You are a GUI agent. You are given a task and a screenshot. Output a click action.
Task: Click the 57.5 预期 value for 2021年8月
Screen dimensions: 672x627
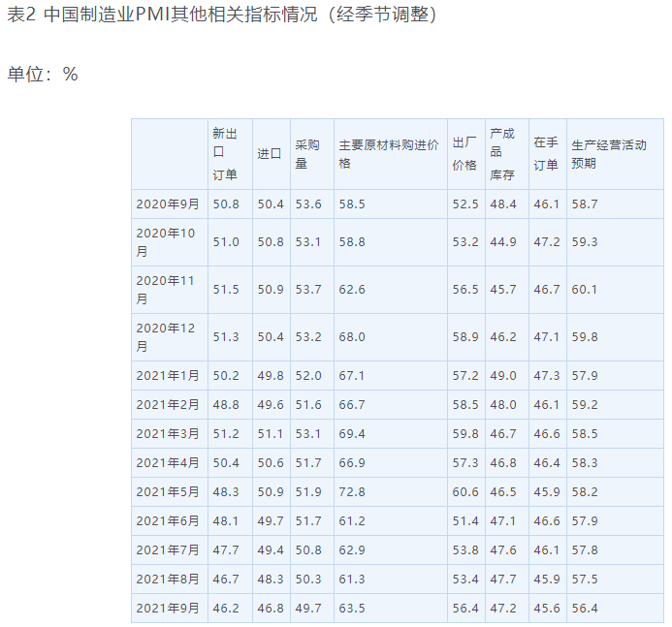(x=584, y=580)
